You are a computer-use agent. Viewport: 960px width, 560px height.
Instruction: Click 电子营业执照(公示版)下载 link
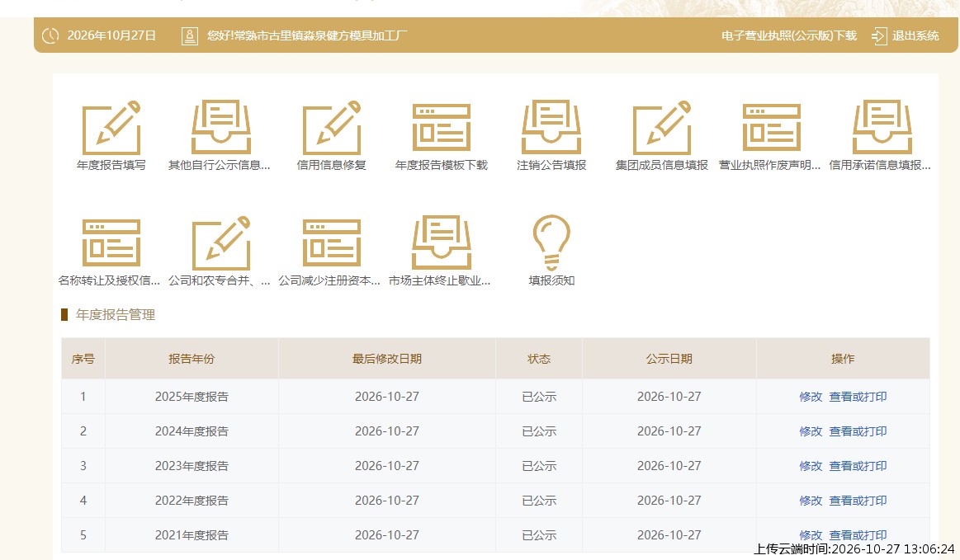tap(788, 35)
